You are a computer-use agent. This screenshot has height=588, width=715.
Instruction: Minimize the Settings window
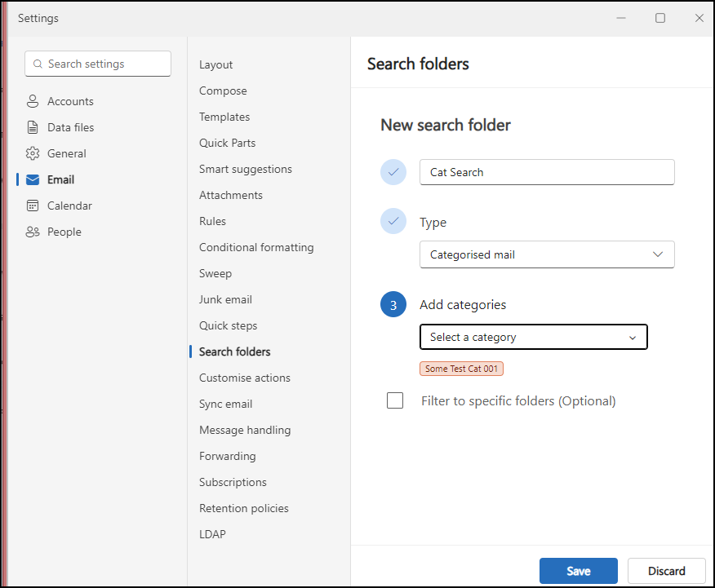click(620, 18)
